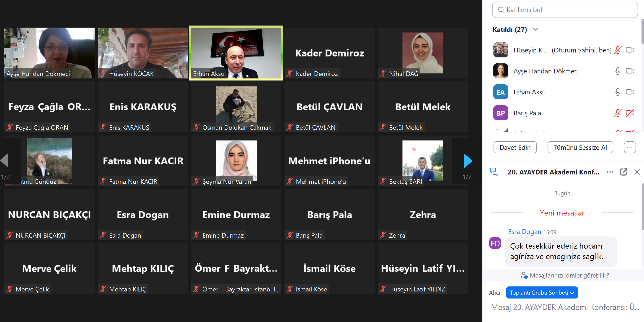Click the chat message input field

(x=565, y=307)
